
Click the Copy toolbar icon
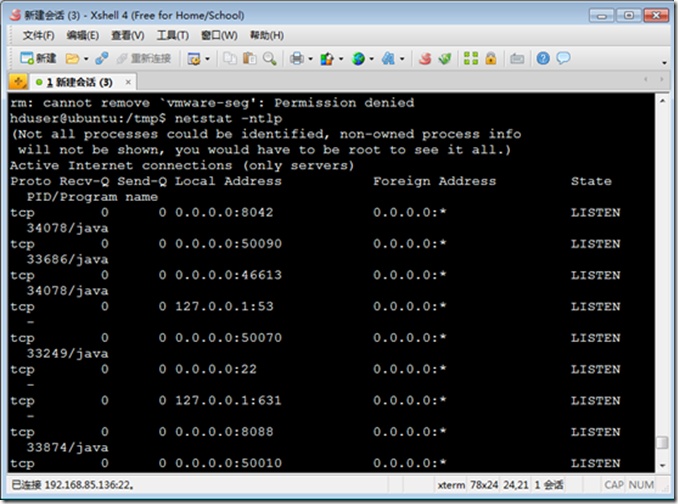[230, 58]
